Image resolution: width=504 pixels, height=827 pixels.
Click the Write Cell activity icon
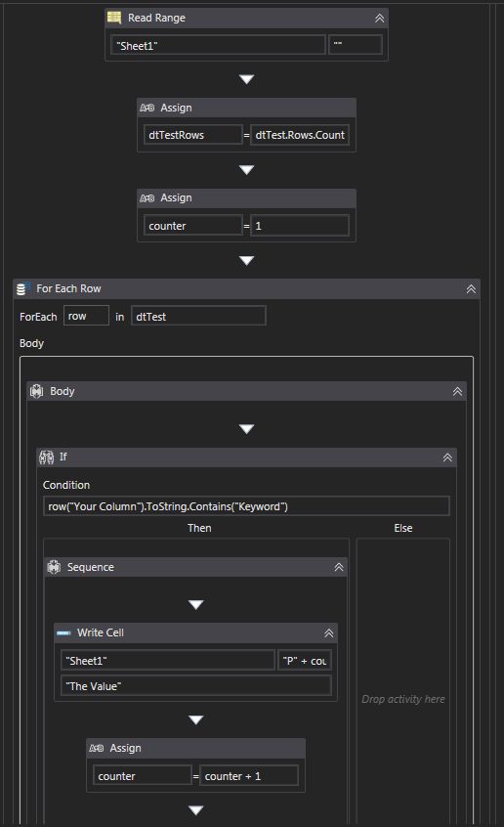(x=63, y=632)
